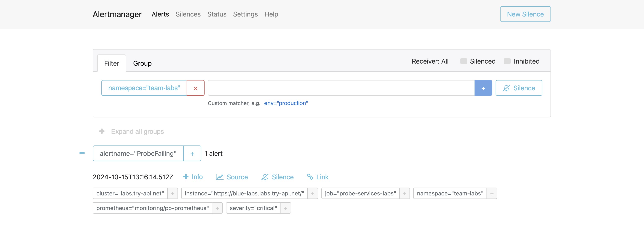The height and width of the screenshot is (227, 644).
Task: Toggle the Silenced checkbox
Action: (464, 61)
